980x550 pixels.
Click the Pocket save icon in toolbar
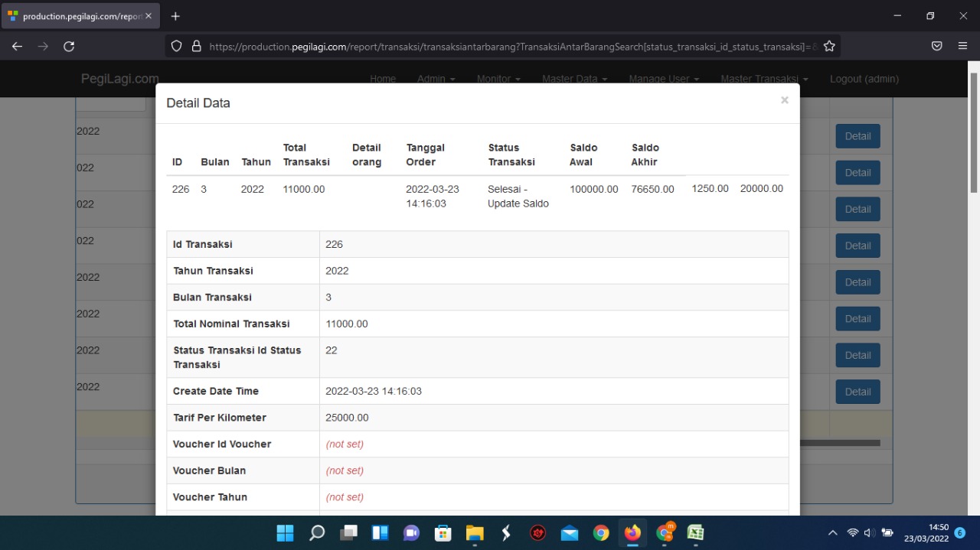936,47
